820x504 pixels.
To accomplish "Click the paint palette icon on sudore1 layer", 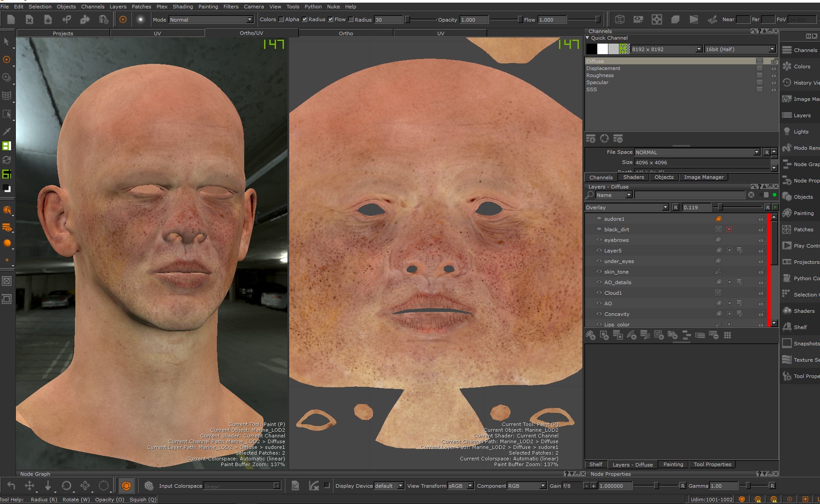I will point(718,219).
